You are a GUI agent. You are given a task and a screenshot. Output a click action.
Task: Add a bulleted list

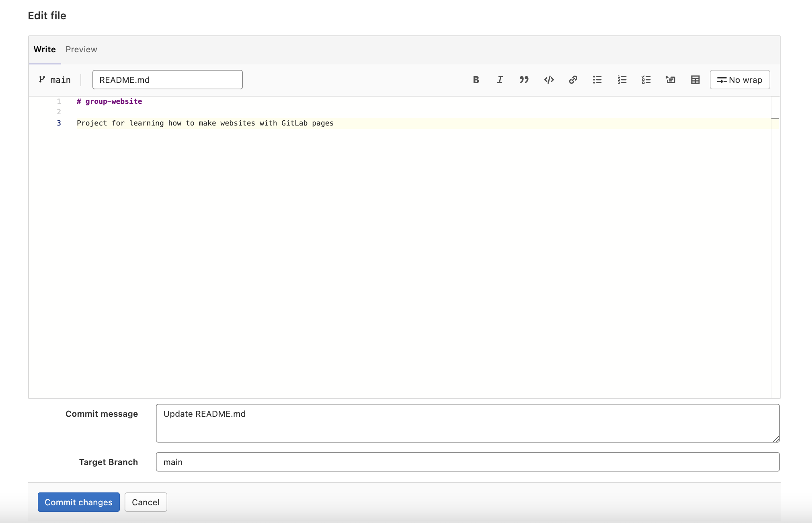pos(597,80)
